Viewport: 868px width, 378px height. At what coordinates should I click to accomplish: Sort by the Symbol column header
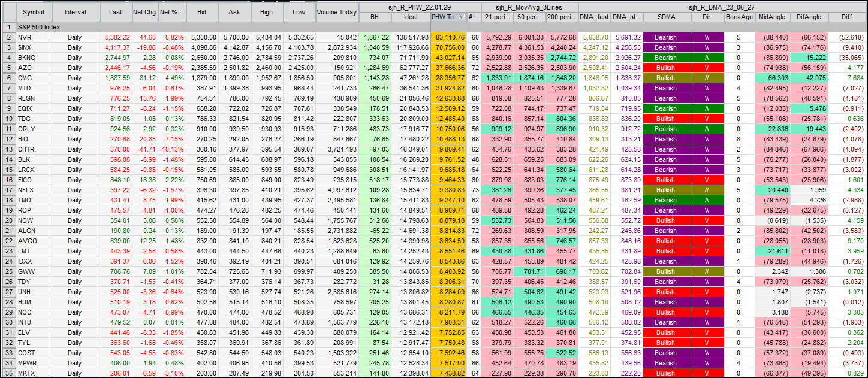pos(34,12)
